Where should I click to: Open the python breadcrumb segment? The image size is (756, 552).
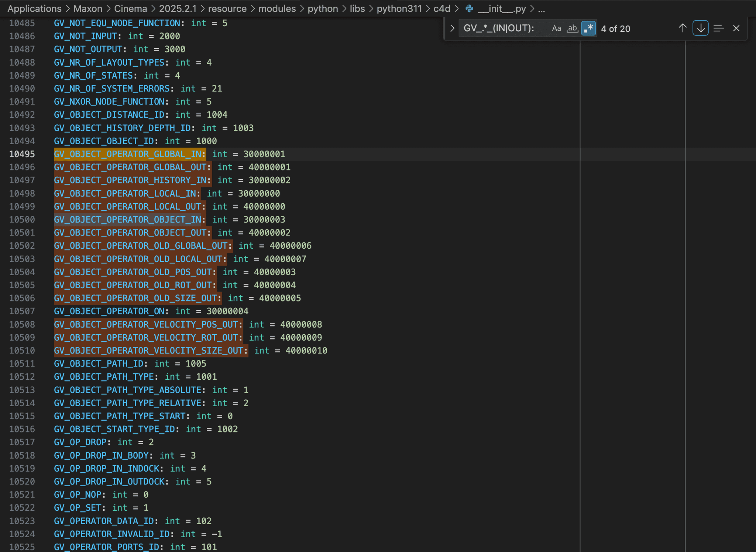[x=323, y=8]
